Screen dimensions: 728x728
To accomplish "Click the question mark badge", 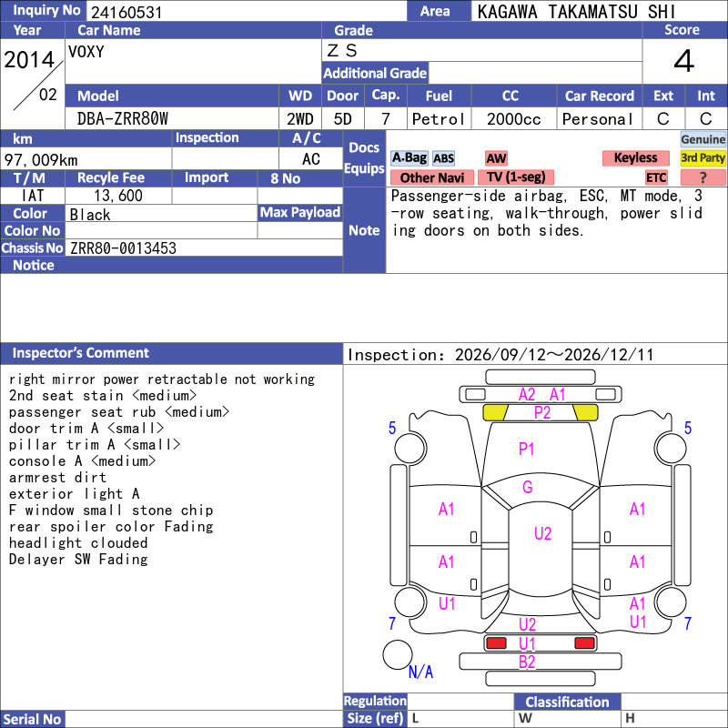I will click(x=703, y=177).
